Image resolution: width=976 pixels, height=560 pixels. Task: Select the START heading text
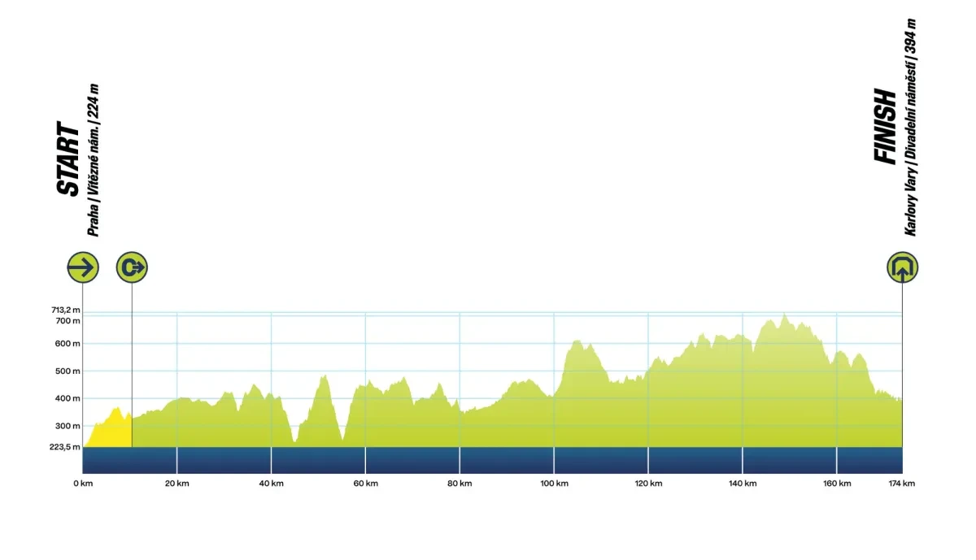(x=68, y=159)
